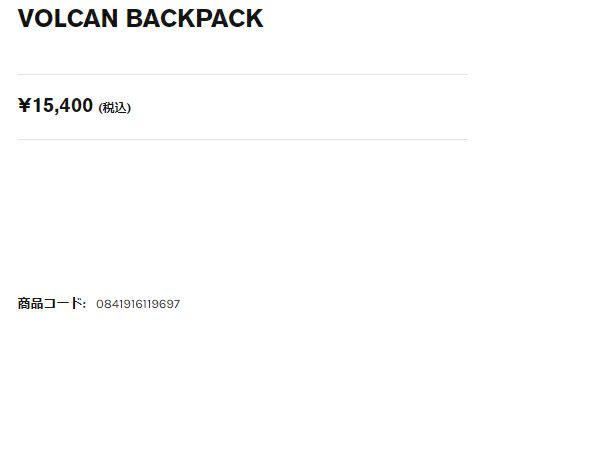The width and height of the screenshot is (600, 450).
Task: Click the divider line below the price
Action: coord(242,140)
